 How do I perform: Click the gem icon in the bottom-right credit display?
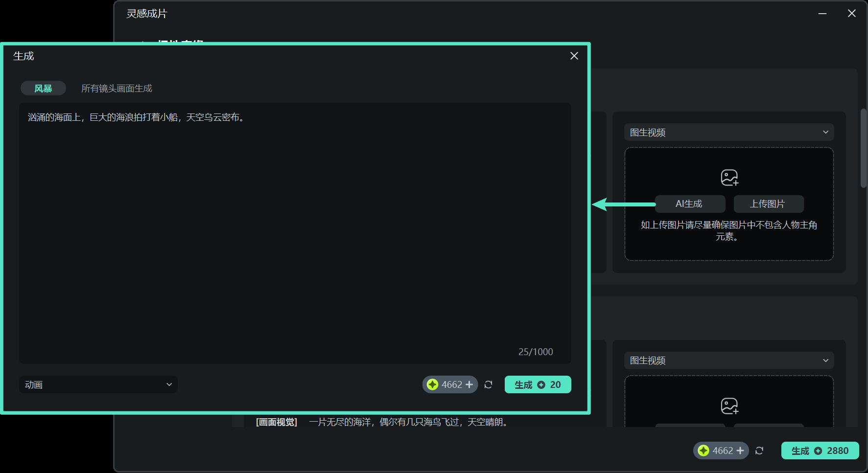704,450
